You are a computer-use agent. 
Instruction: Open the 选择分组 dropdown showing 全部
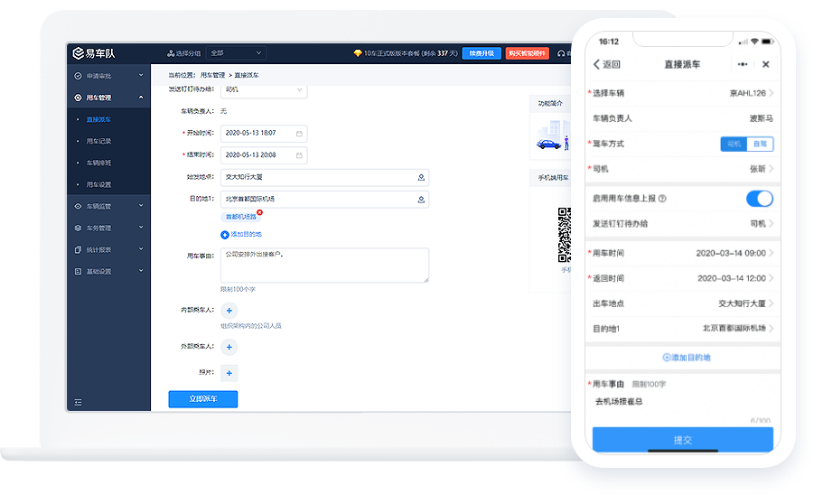(236, 53)
